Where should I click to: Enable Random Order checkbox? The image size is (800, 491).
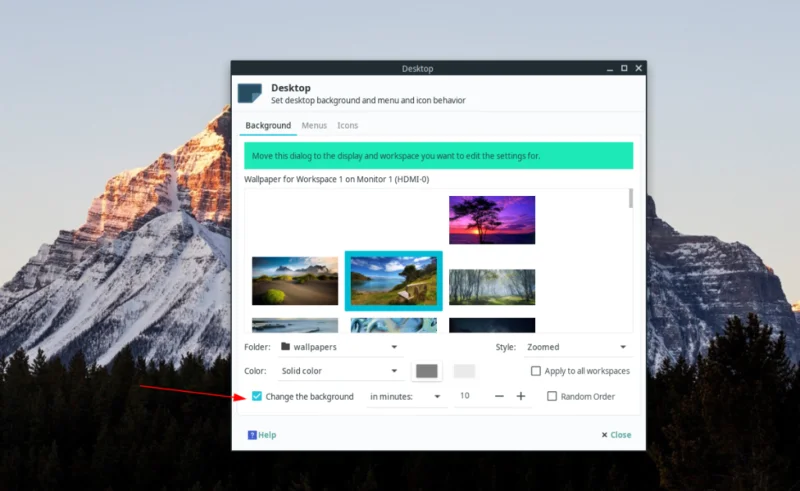click(x=552, y=396)
